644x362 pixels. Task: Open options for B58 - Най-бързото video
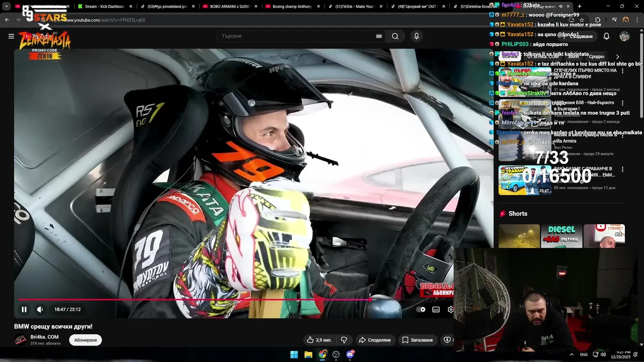(x=622, y=103)
